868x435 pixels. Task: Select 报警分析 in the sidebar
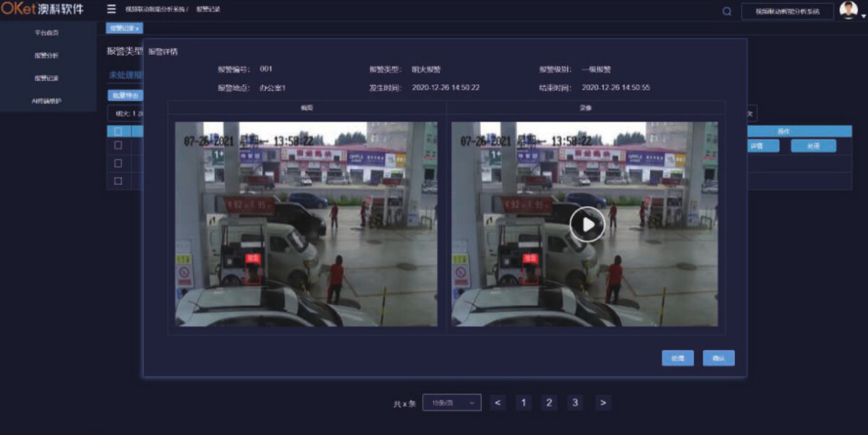pyautogui.click(x=47, y=56)
